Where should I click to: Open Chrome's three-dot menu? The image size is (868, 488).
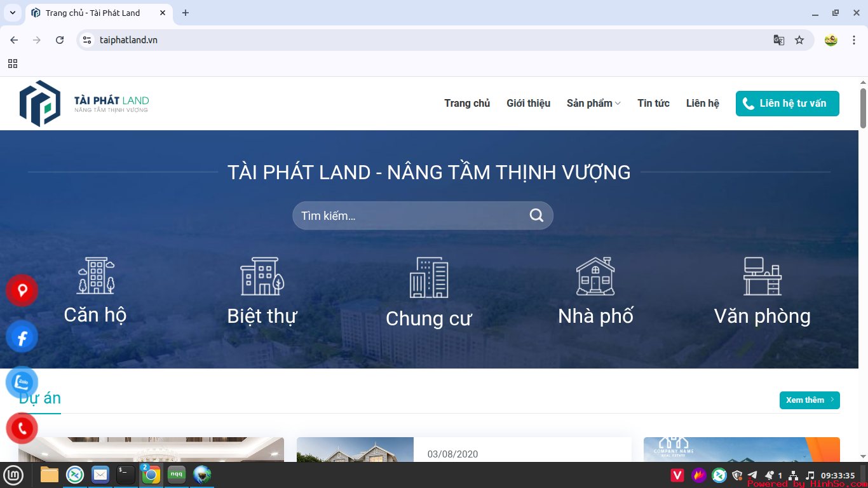(x=854, y=39)
